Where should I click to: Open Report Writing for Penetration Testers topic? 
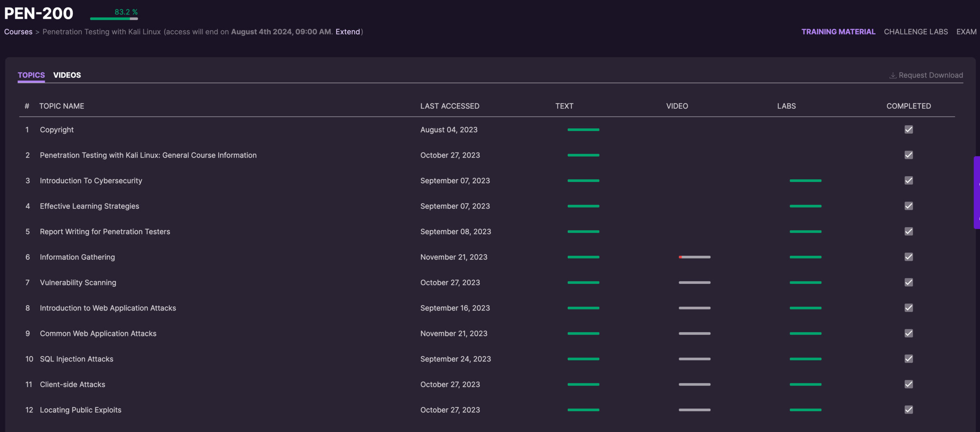click(x=105, y=232)
